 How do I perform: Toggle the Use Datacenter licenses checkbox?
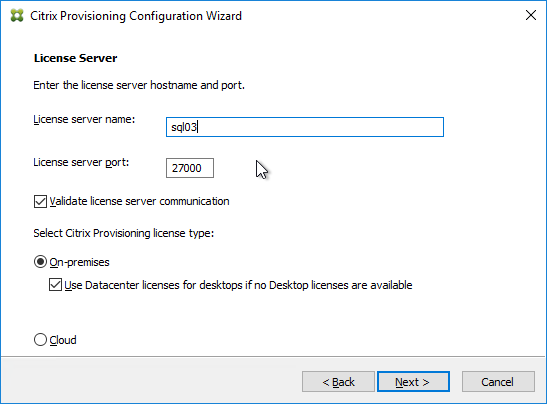click(55, 285)
